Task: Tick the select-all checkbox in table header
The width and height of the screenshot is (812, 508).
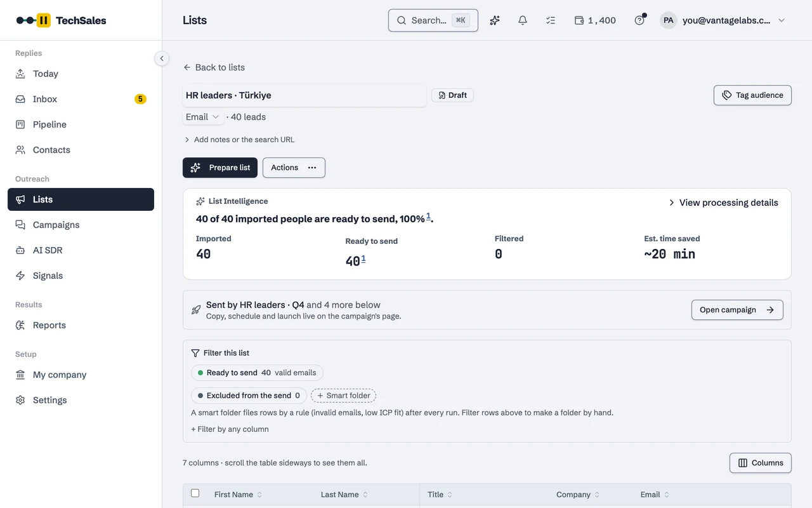Action: [x=195, y=493]
